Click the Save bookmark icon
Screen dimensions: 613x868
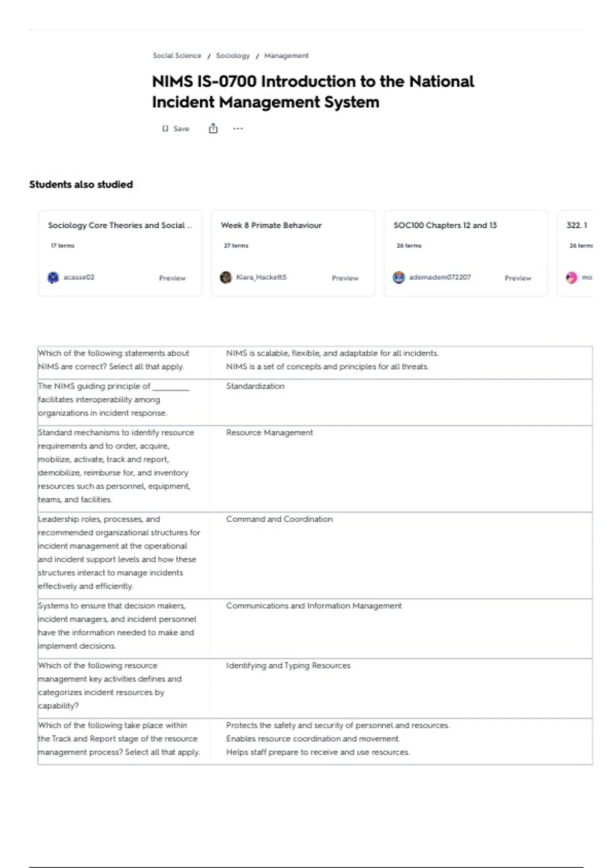165,129
